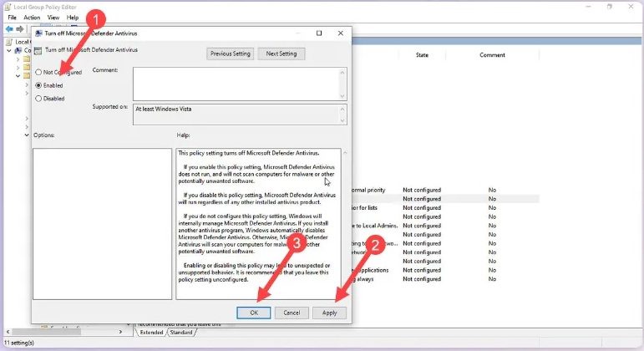Click the blue Back arrow in the toolbar
Screen dimensions: 644x351
click(9, 28)
